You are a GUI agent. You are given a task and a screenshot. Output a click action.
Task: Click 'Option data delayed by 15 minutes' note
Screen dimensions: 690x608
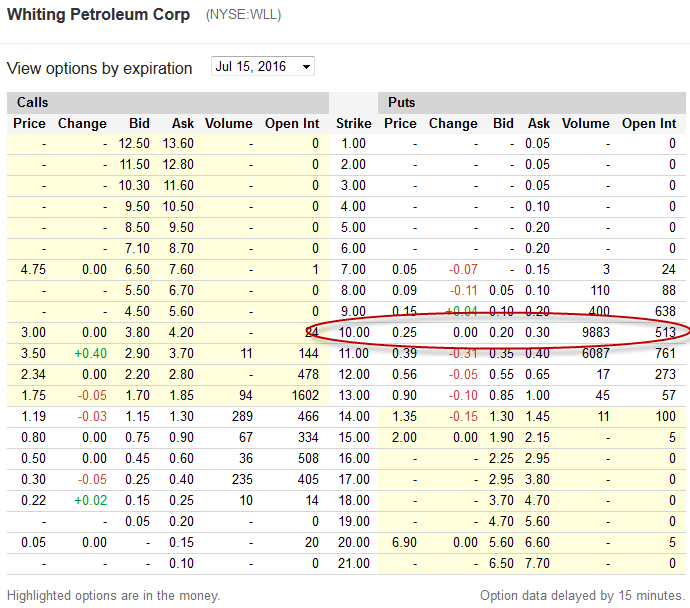tap(583, 596)
